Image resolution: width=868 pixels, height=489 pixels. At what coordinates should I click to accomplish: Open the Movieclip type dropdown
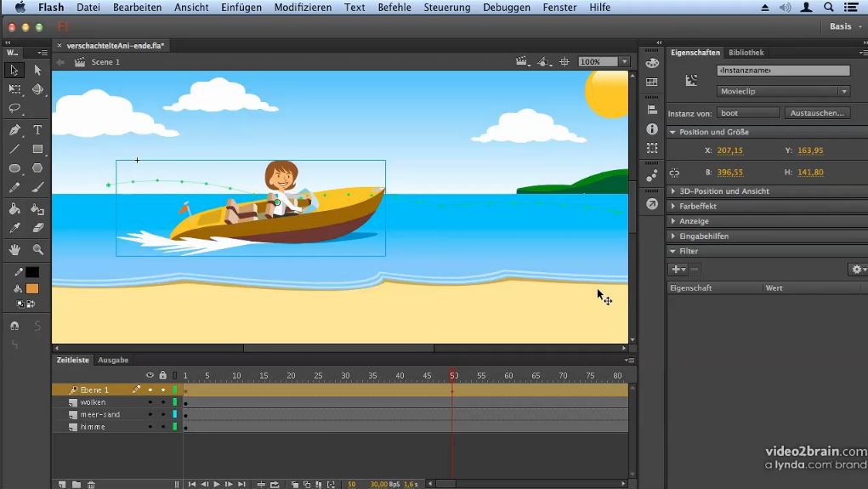coord(783,91)
